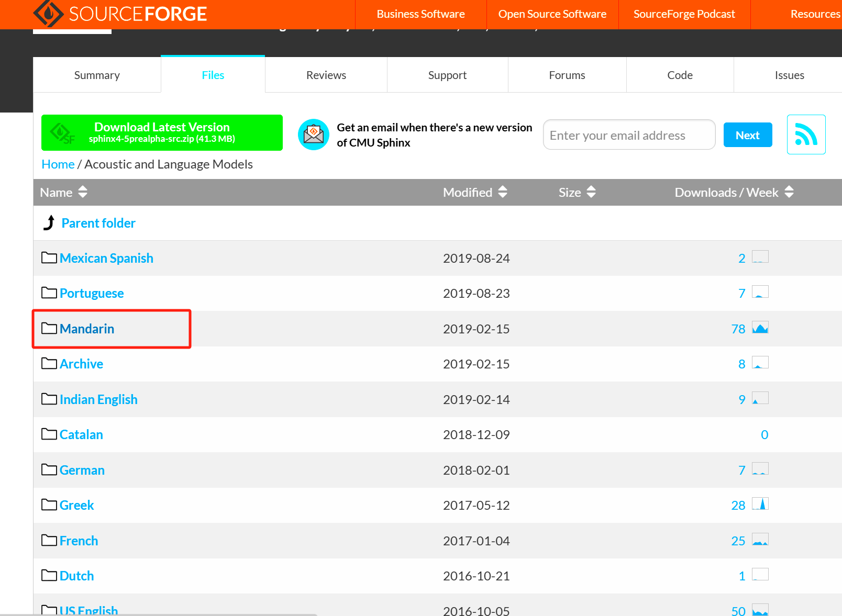The width and height of the screenshot is (842, 616).
Task: Click the French folder icon
Action: pos(49,540)
